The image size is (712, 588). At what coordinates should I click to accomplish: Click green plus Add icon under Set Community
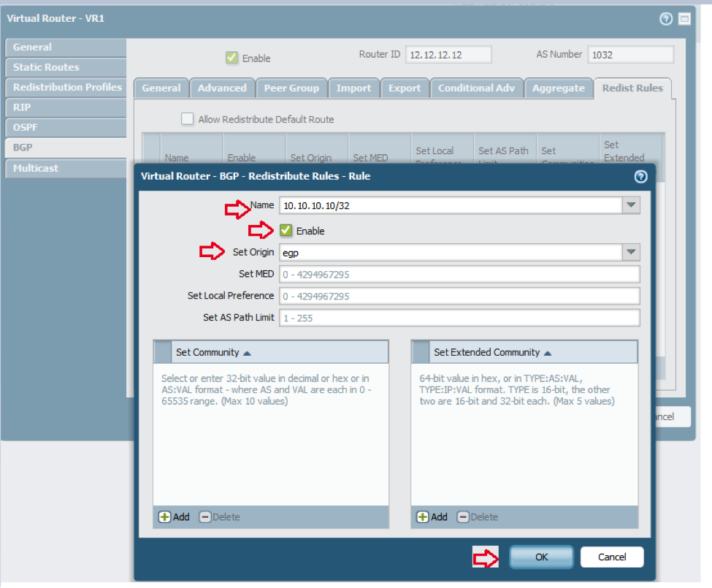click(x=166, y=517)
